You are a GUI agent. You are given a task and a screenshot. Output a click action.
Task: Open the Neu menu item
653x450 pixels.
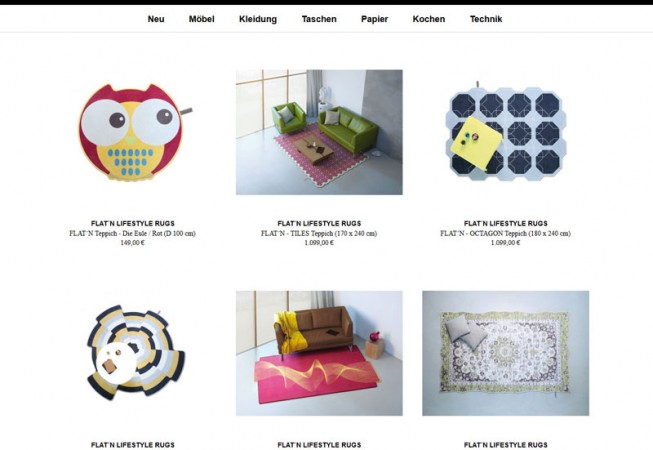156,19
